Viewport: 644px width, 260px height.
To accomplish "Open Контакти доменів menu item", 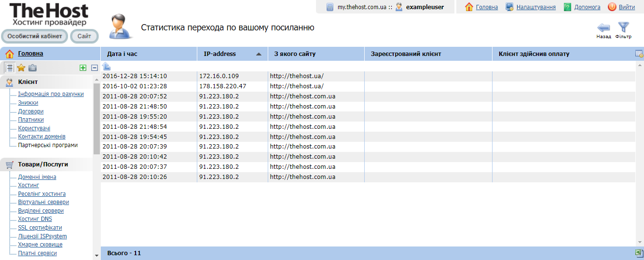I will tap(41, 137).
